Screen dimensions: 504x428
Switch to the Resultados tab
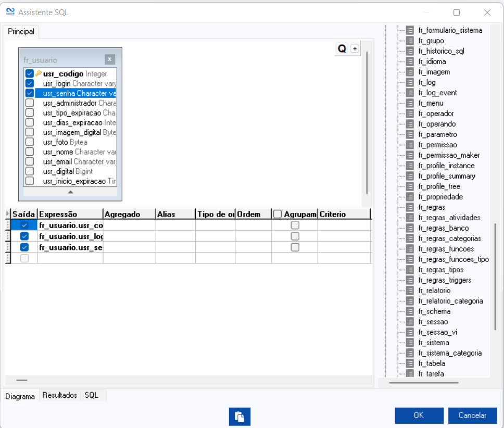(x=60, y=395)
